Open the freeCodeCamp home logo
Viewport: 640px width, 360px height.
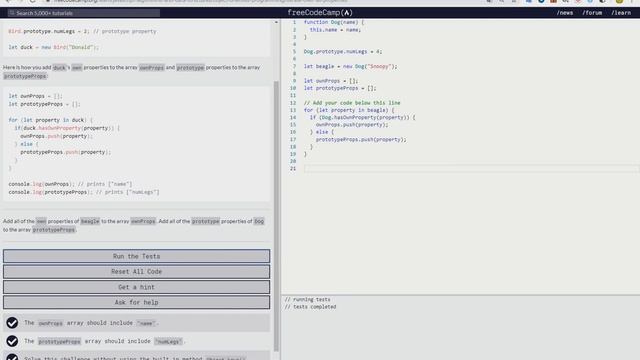click(x=320, y=13)
